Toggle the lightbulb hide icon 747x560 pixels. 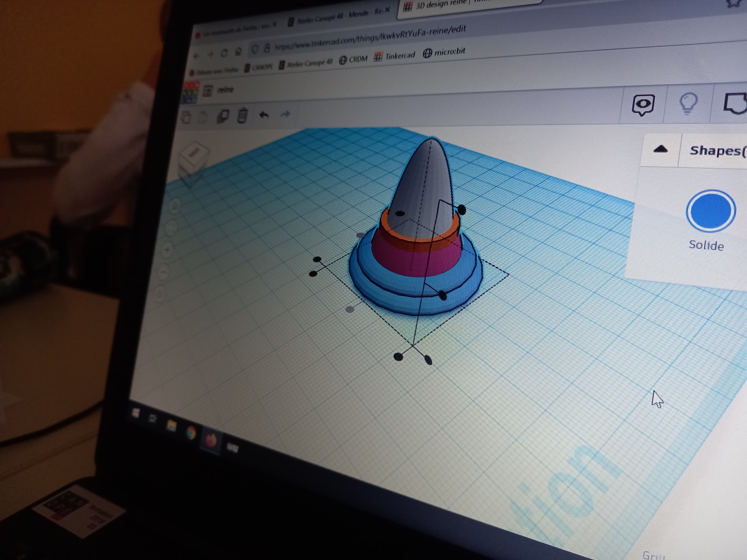pyautogui.click(x=688, y=103)
